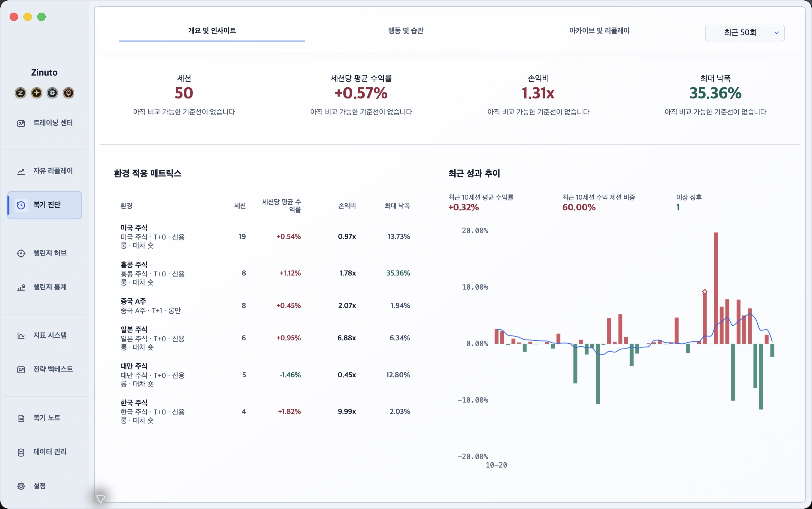The image size is (812, 509).
Task: Open 트레이닝 센터 sidebar icon
Action: click(21, 123)
